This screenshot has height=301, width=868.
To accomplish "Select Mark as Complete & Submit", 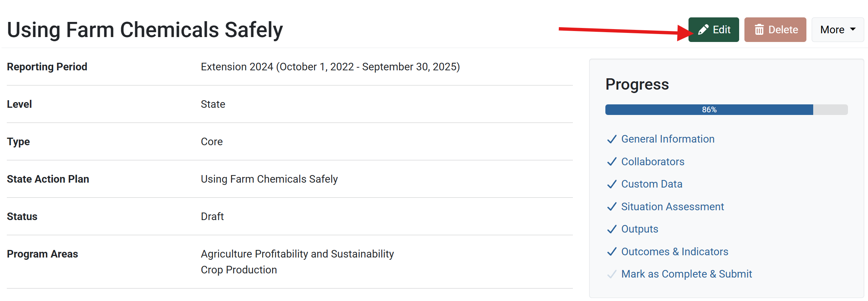I will click(687, 274).
